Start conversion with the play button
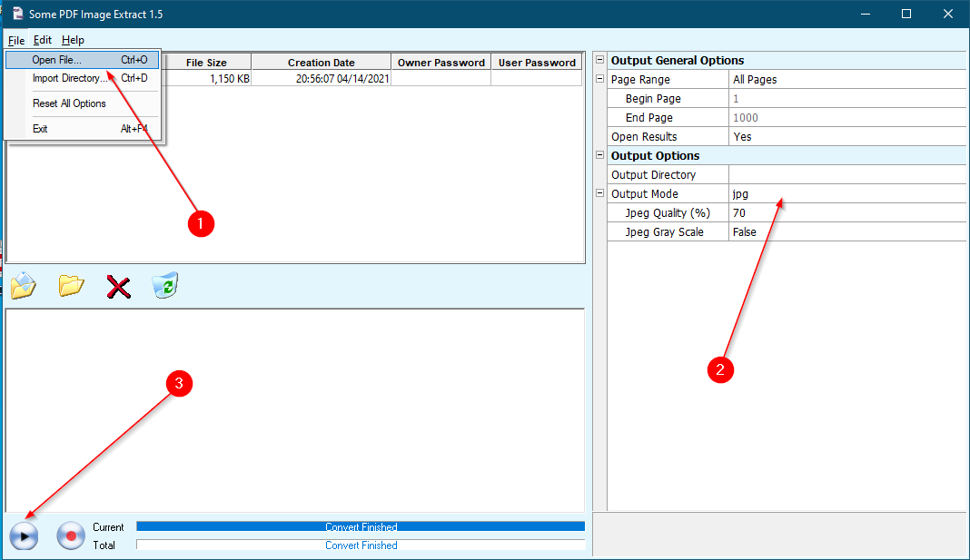The width and height of the screenshot is (970, 560). [25, 535]
